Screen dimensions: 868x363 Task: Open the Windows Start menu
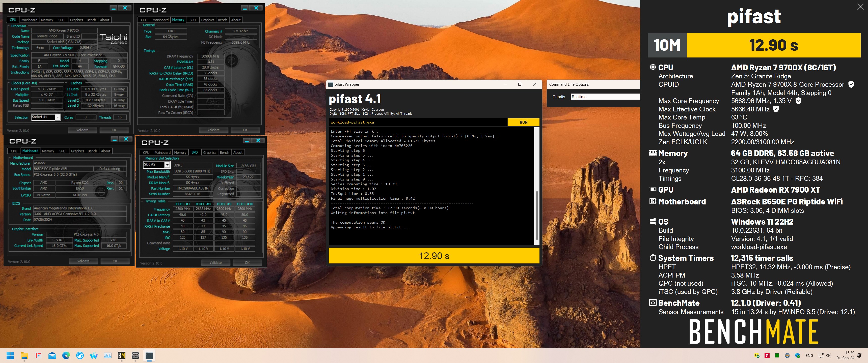point(10,356)
